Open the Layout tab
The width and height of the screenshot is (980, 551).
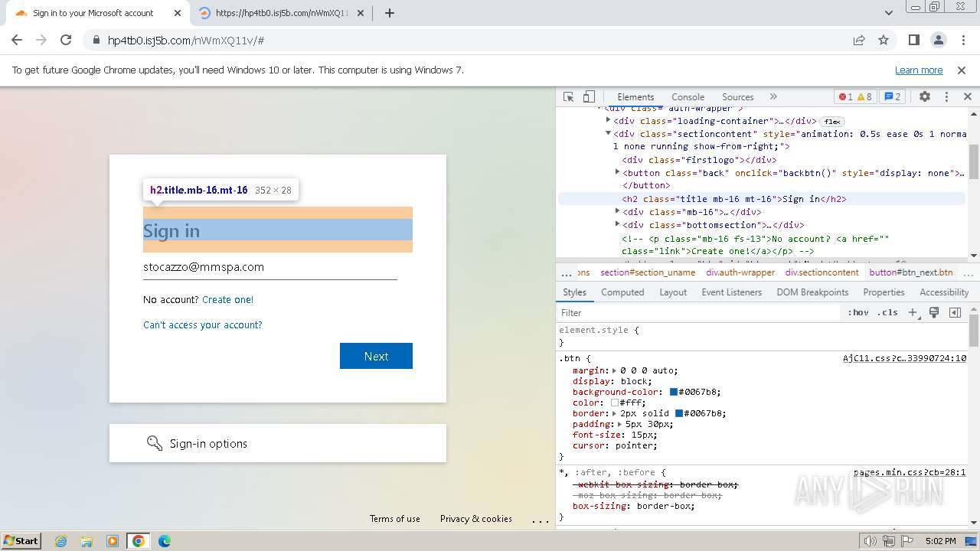(673, 292)
